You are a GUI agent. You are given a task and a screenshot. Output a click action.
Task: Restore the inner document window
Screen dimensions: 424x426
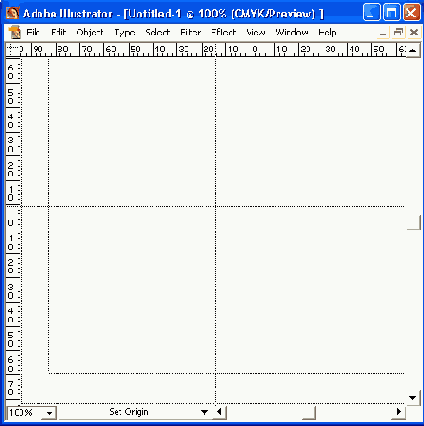pyautogui.click(x=398, y=32)
